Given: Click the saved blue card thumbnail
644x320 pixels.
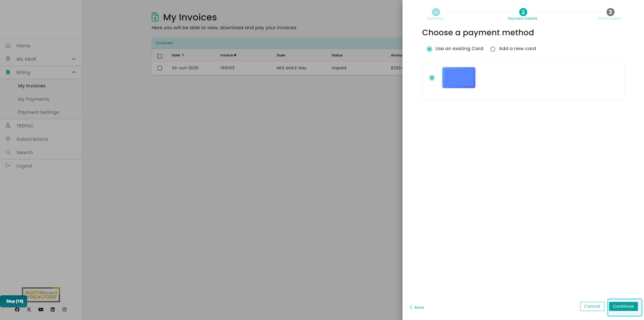Looking at the screenshot, I should point(459,78).
